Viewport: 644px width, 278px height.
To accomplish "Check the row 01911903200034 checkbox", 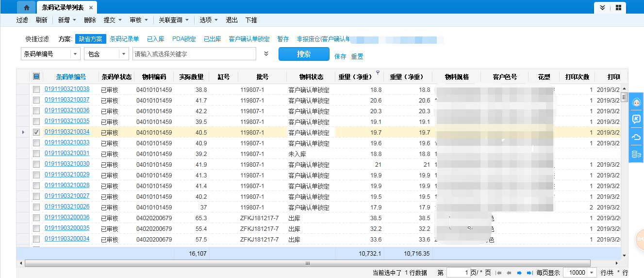I will tap(36, 240).
